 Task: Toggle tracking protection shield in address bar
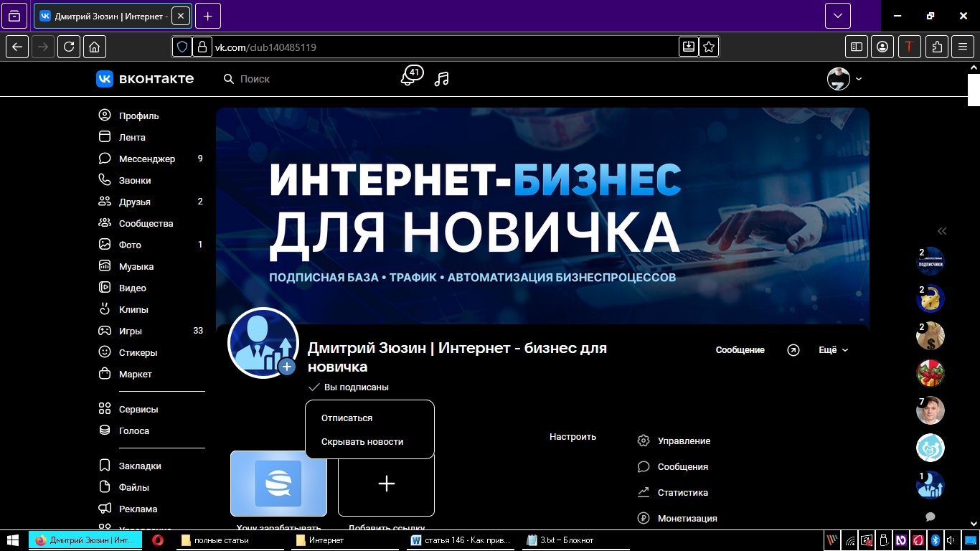point(182,47)
